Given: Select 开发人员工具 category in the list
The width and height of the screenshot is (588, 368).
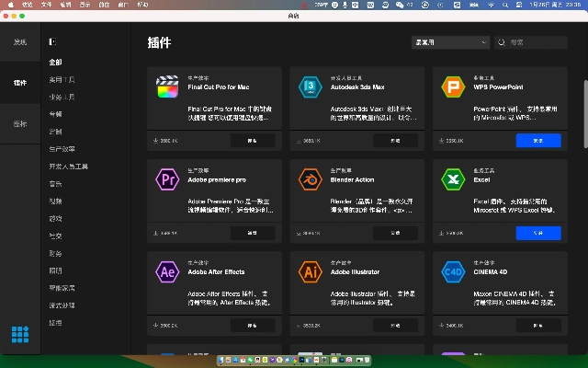Looking at the screenshot, I should 69,167.
